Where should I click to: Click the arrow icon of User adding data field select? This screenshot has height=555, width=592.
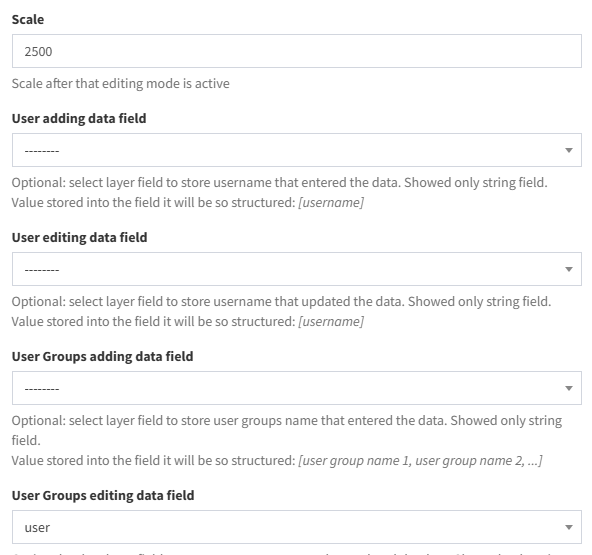point(569,150)
